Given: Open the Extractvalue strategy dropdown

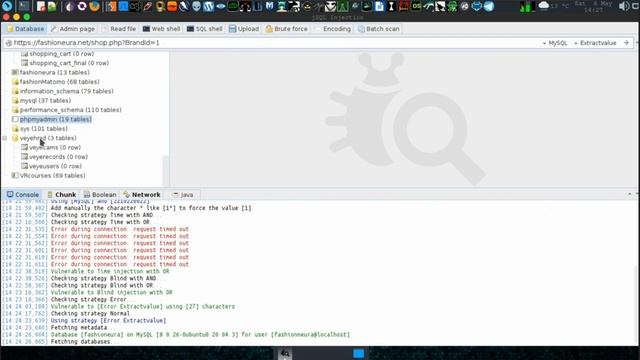Looking at the screenshot, I should 595,43.
